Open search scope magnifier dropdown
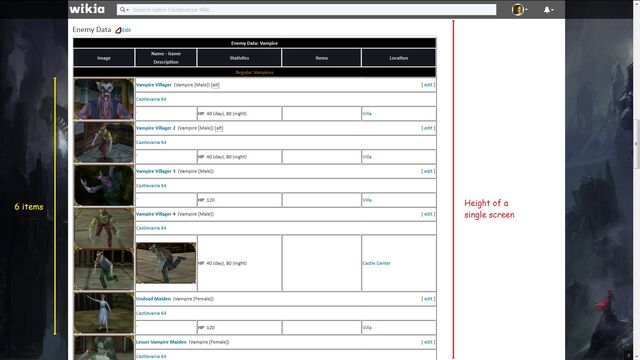The image size is (640, 360). point(124,9)
